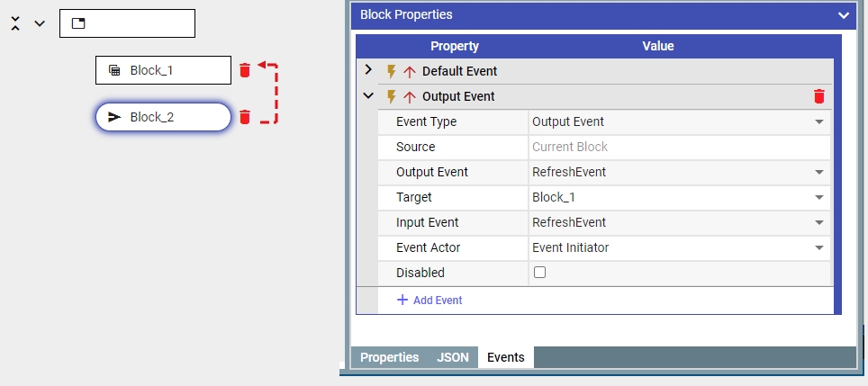The height and width of the screenshot is (386, 868).
Task: Click the lightning icon beside Output Event
Action: click(x=391, y=96)
